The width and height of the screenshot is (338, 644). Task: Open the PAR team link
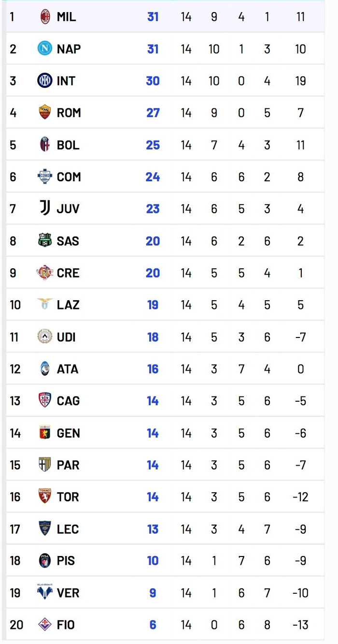(x=68, y=465)
